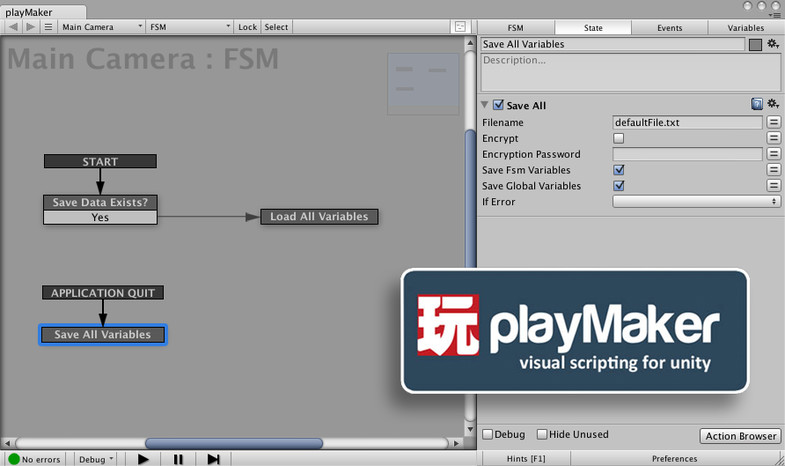Pause the game with the Pause button
The image size is (785, 466).
tap(178, 459)
